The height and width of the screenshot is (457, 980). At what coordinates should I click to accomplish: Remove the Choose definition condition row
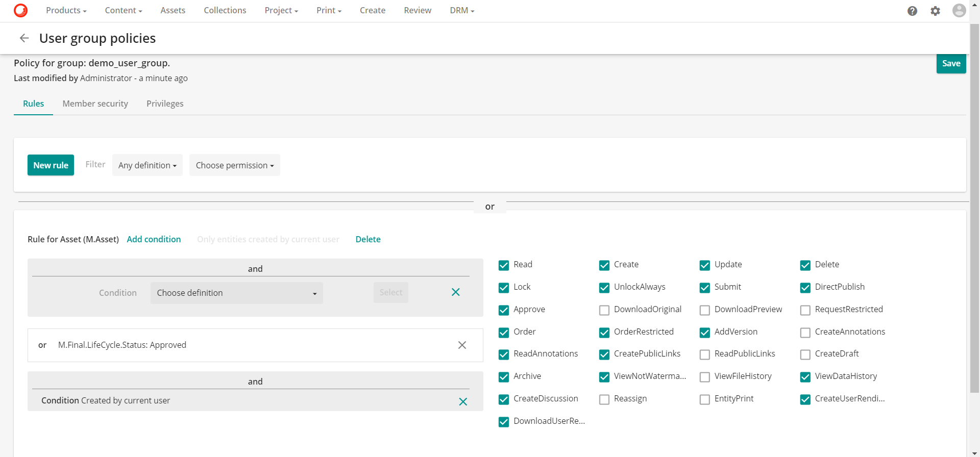(x=456, y=292)
